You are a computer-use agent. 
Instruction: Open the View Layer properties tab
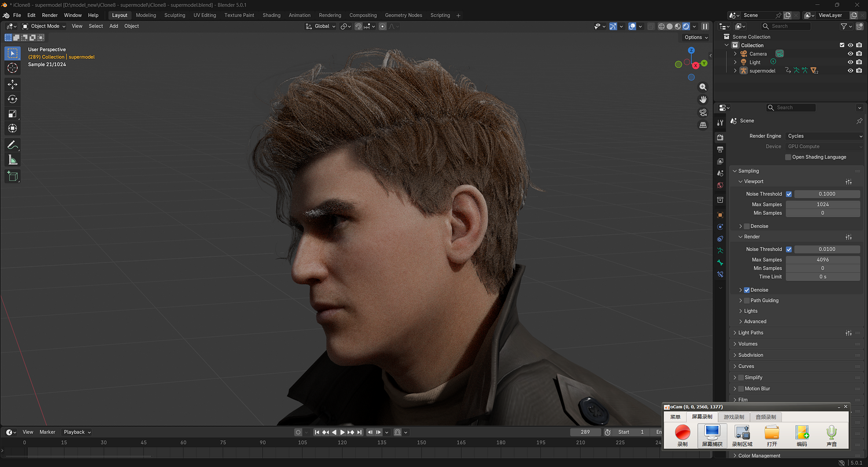(720, 161)
